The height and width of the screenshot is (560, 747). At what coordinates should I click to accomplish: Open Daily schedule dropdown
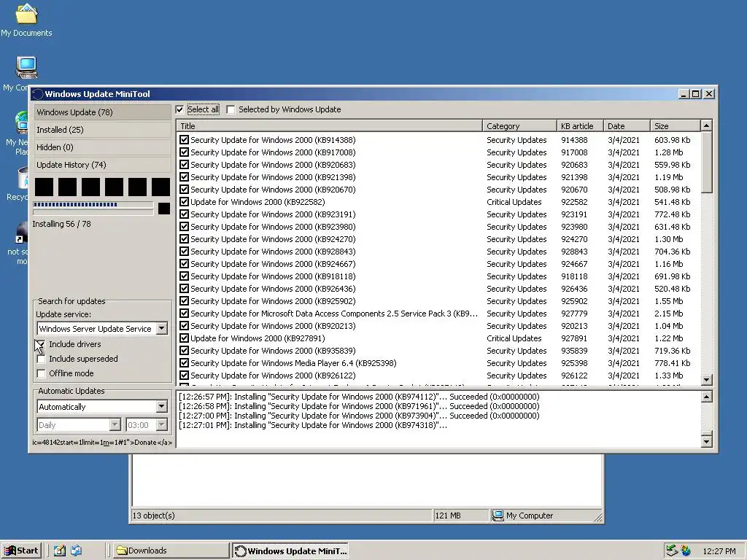coord(115,425)
